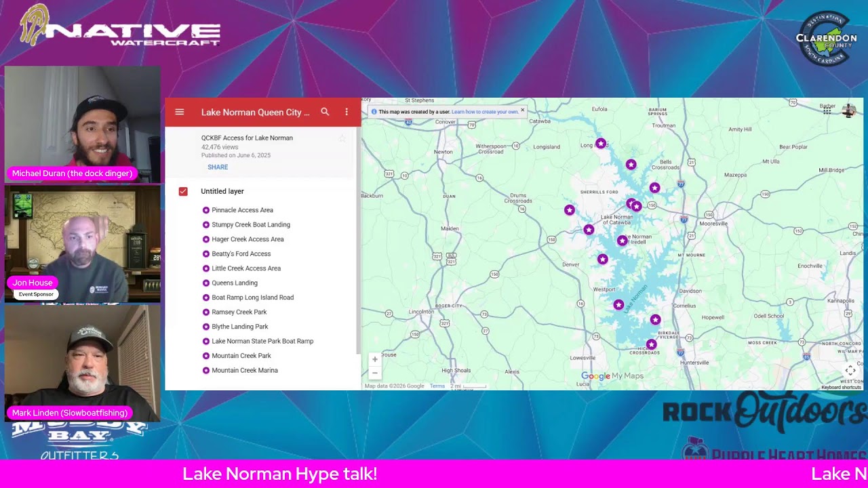This screenshot has width=868, height=488.
Task: Select Hager Creek Access Area
Action: [248, 239]
